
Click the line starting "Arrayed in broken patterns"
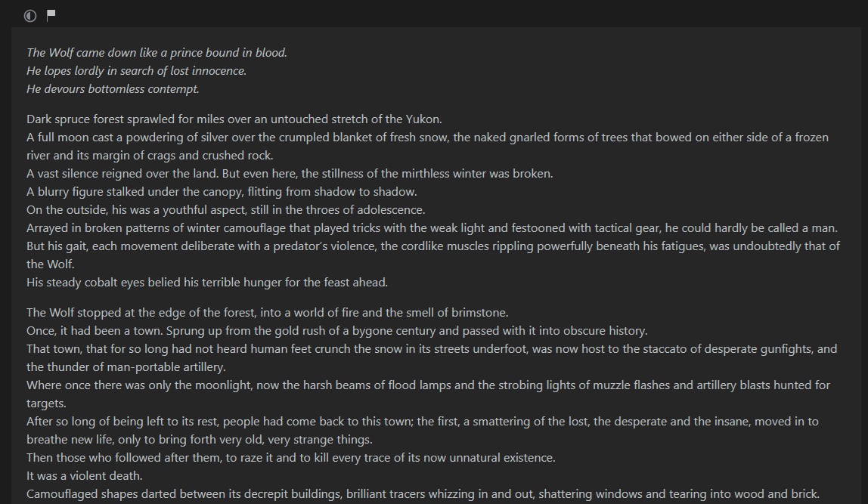click(432, 228)
